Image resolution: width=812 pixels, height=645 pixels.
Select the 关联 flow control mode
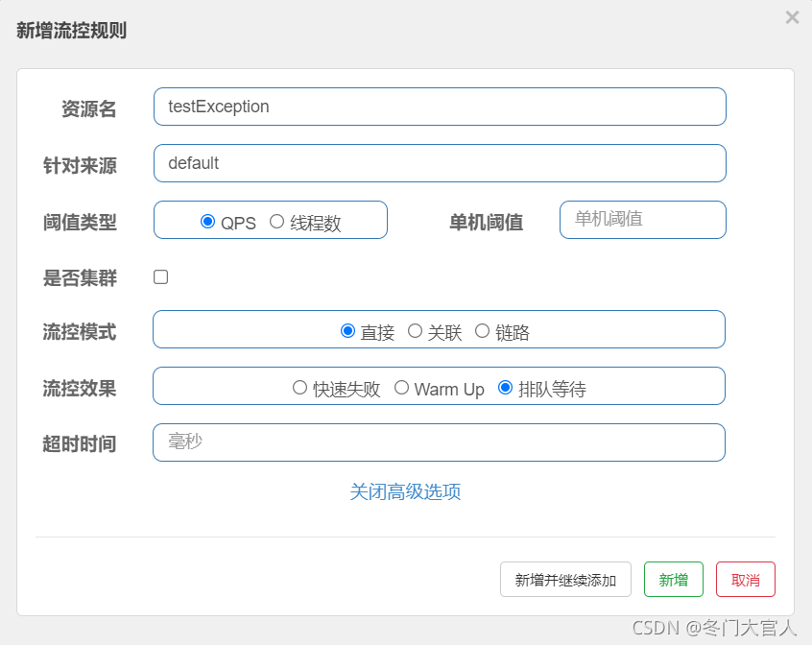413,330
